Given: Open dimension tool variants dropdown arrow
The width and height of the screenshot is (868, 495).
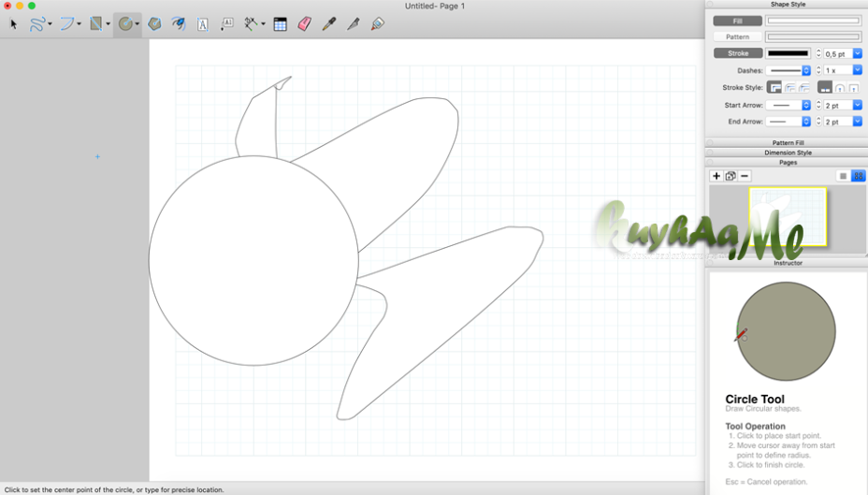Looking at the screenshot, I should (263, 23).
